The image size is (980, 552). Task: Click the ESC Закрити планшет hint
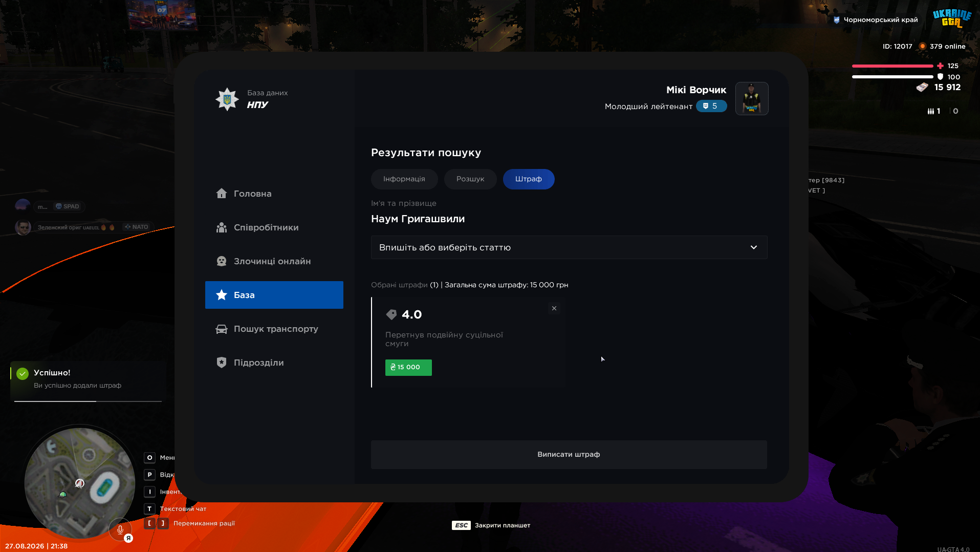pos(491,525)
